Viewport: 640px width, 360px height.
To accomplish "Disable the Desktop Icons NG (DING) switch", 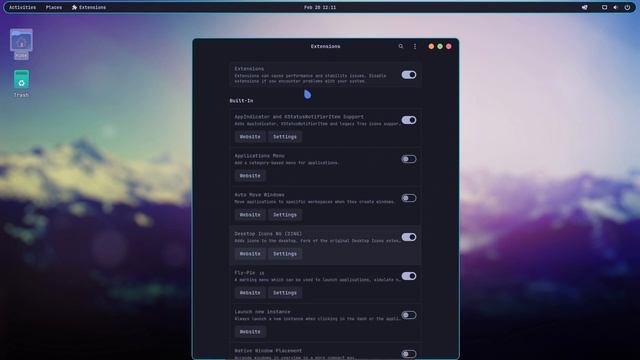I will point(409,237).
